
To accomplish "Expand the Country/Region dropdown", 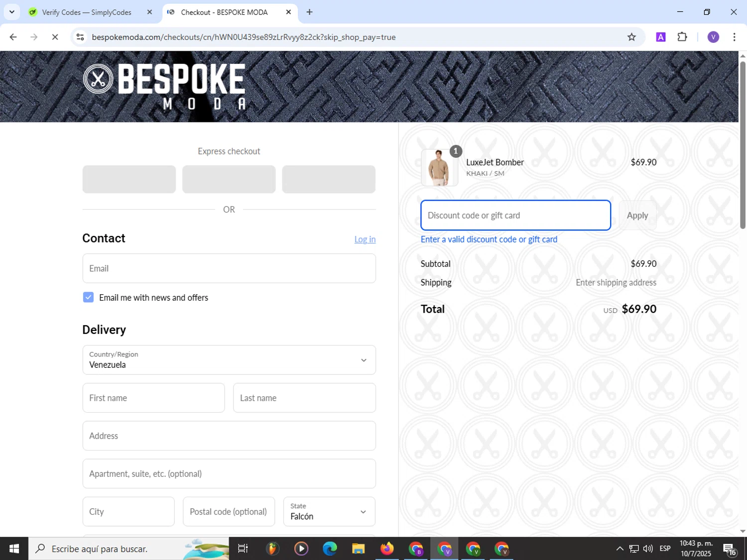I will (229, 360).
